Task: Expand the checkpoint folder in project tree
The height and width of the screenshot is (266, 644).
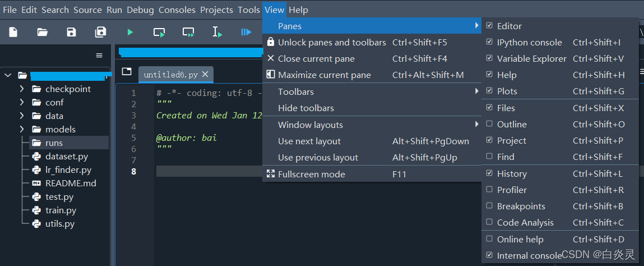Action: coord(21,89)
